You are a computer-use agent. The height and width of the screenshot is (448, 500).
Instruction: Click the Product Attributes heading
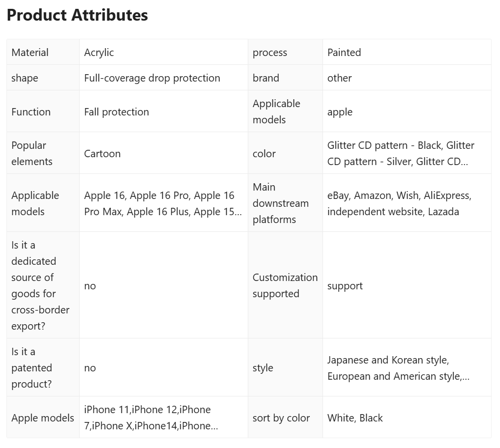coord(77,15)
